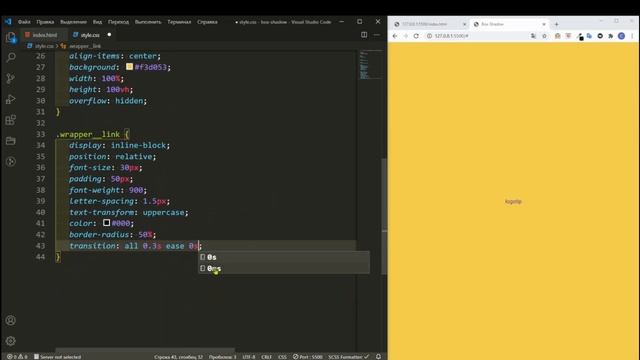
Task: Click the Port 5500 Live Server status item
Action: tap(308, 357)
